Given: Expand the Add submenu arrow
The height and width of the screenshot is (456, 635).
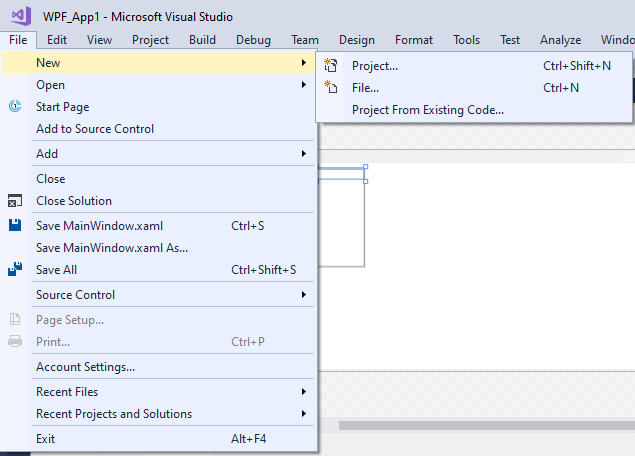Looking at the screenshot, I should (303, 153).
